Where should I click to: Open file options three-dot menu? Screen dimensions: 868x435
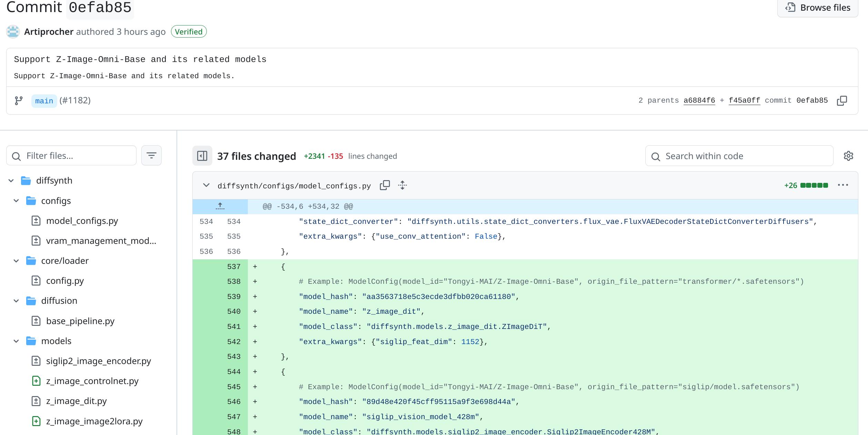[843, 185]
